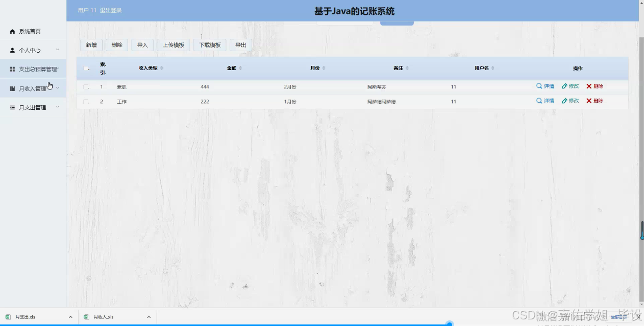Click the red X 删除 icon on row 1

pyautogui.click(x=588, y=86)
